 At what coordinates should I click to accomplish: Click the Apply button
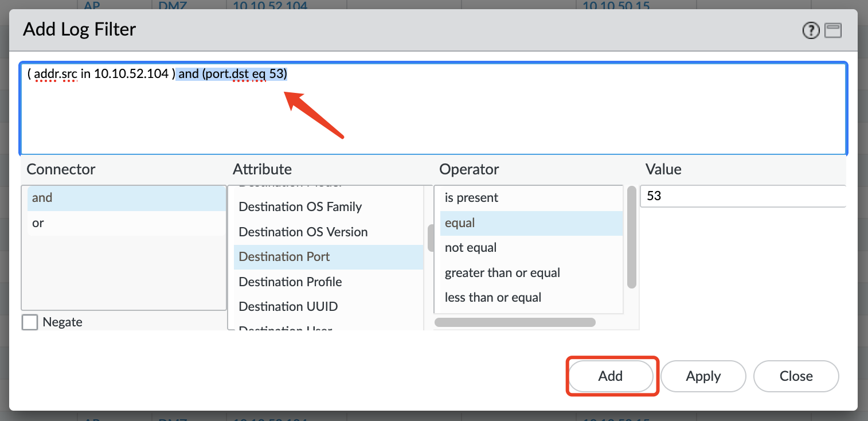pos(703,376)
